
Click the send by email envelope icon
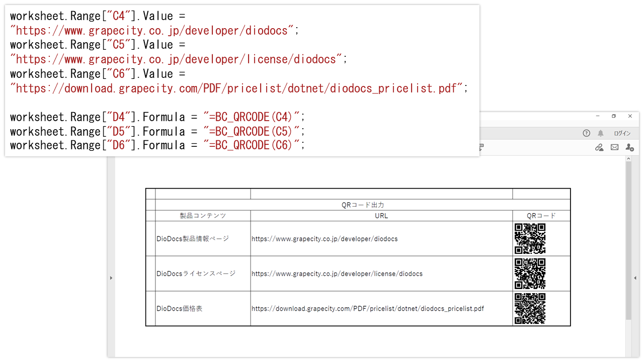tap(614, 147)
